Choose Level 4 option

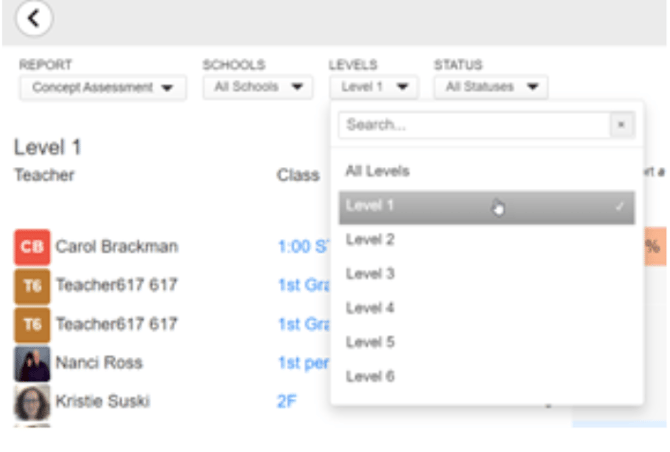pyautogui.click(x=370, y=308)
